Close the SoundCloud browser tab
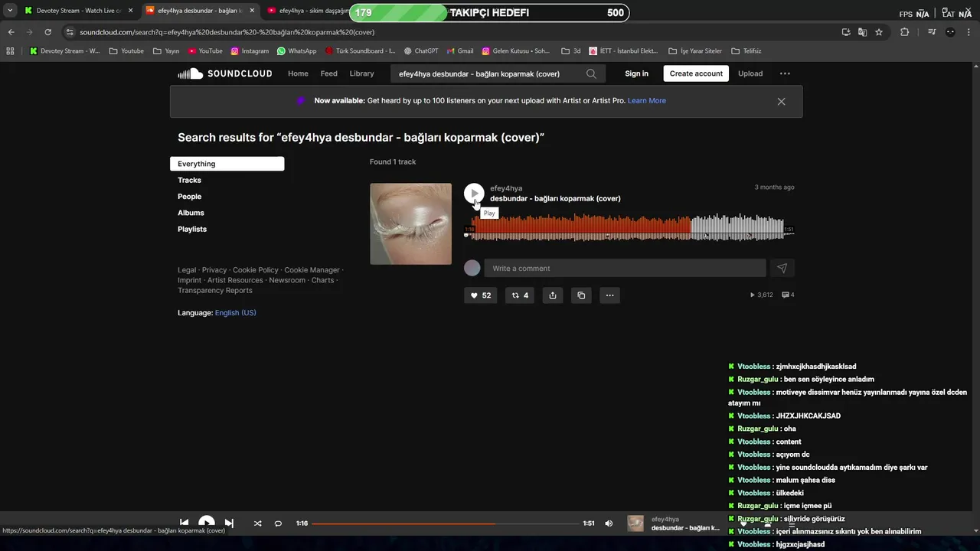This screenshot has width=980, height=551. [252, 11]
